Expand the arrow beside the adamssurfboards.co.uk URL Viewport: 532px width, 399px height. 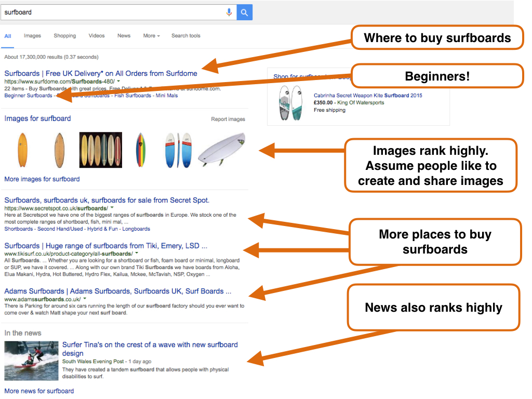pos(85,299)
